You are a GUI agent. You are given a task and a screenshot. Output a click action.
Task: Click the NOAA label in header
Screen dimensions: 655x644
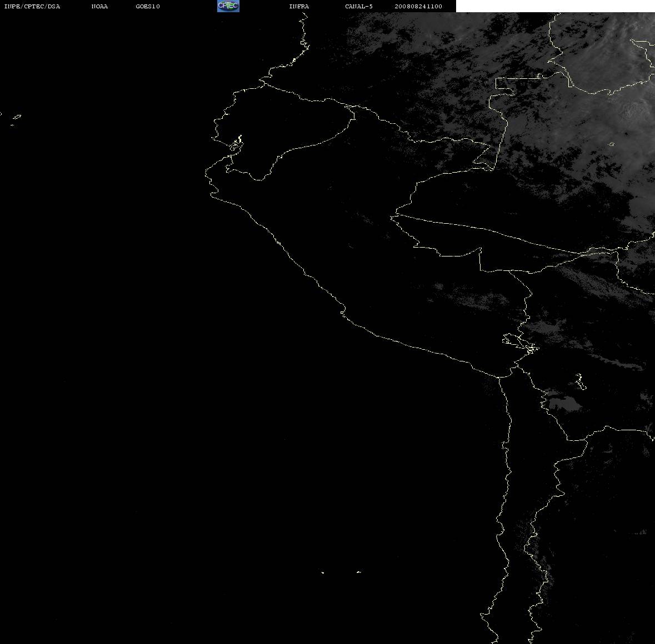[99, 6]
